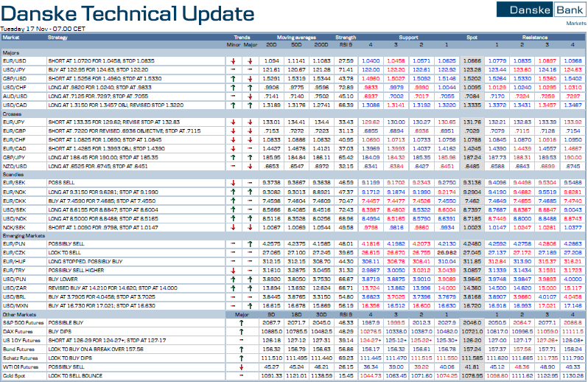Click NOK/SEK major trend down arrow
The width and height of the screenshot is (588, 382).
pos(250,226)
